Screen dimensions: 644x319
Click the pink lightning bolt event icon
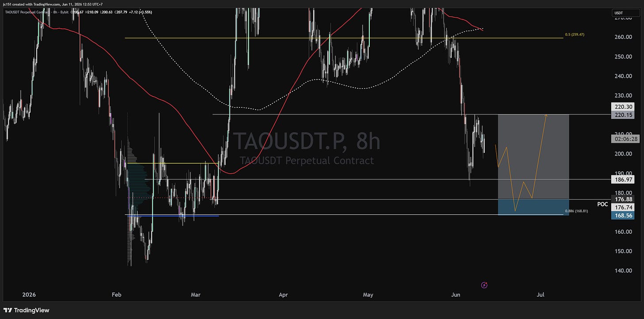tap(484, 285)
